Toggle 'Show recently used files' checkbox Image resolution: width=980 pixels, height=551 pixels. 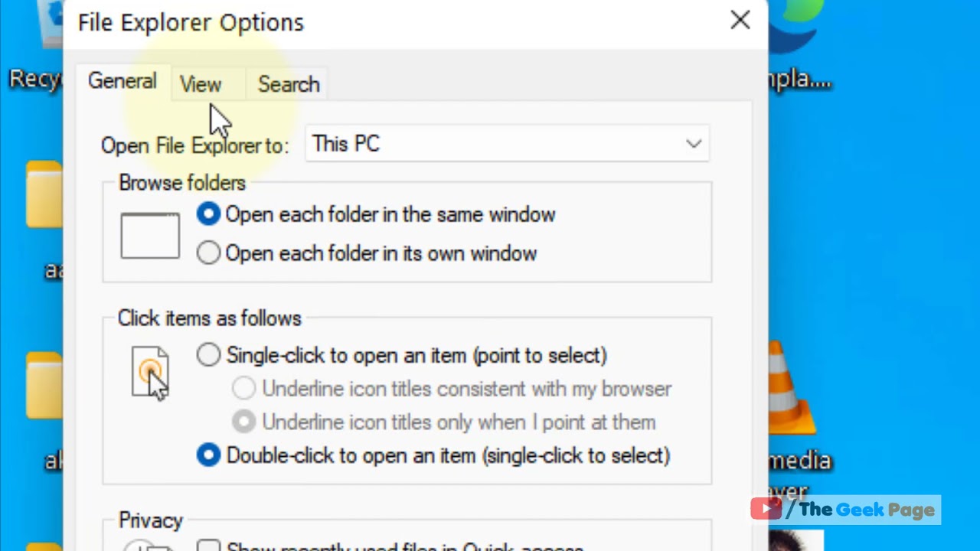pos(208,546)
